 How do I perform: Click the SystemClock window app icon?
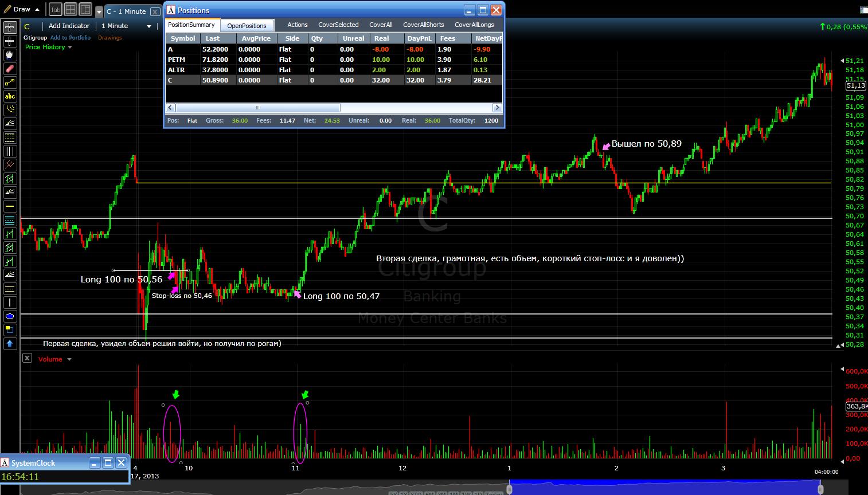tap(5, 462)
